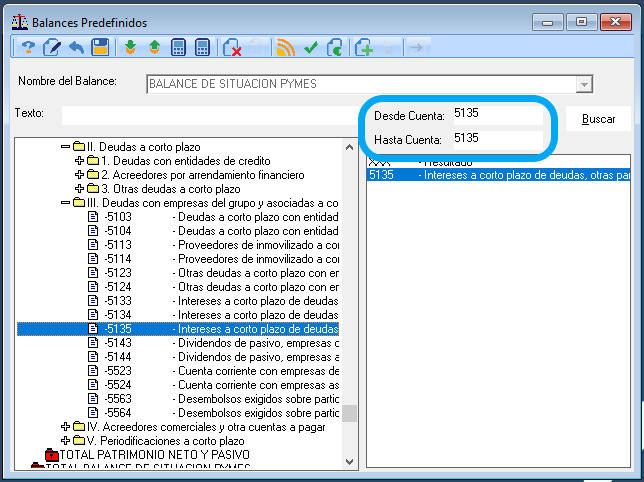The image size is (644, 482).
Task: Click the orange RSS feed icon
Action: pyautogui.click(x=285, y=47)
